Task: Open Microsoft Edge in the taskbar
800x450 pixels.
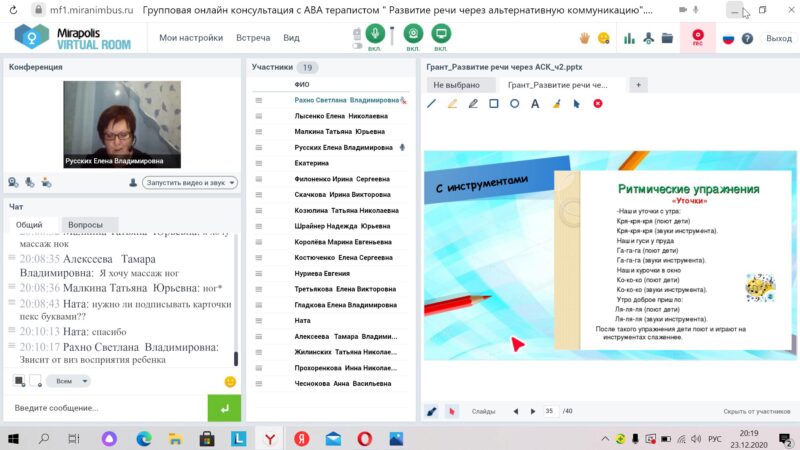Action: coord(144,439)
